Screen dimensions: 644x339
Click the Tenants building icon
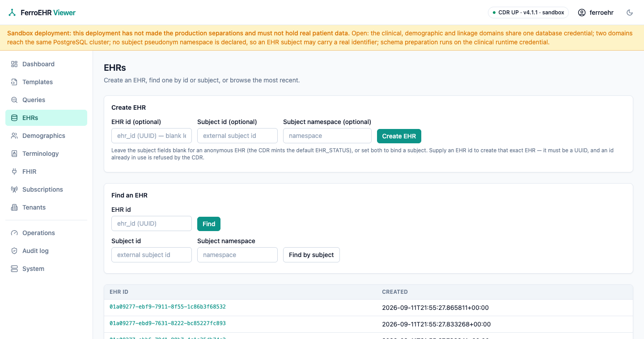(x=14, y=207)
